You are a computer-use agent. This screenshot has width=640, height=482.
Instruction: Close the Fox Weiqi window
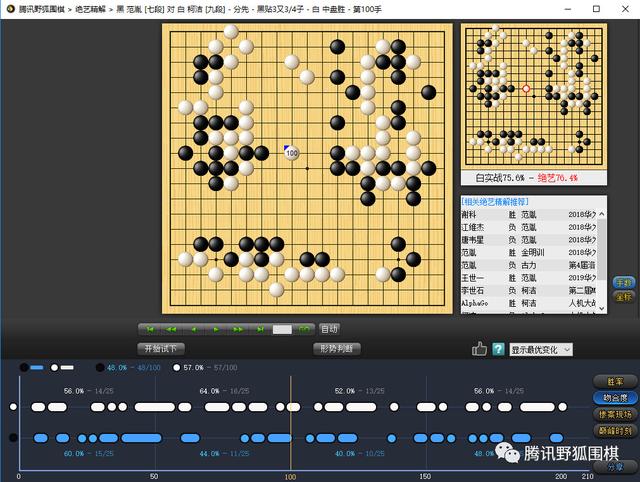pyautogui.click(x=625, y=9)
